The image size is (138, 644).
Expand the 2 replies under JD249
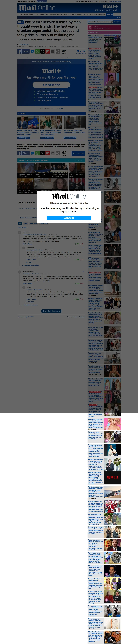(30, 302)
